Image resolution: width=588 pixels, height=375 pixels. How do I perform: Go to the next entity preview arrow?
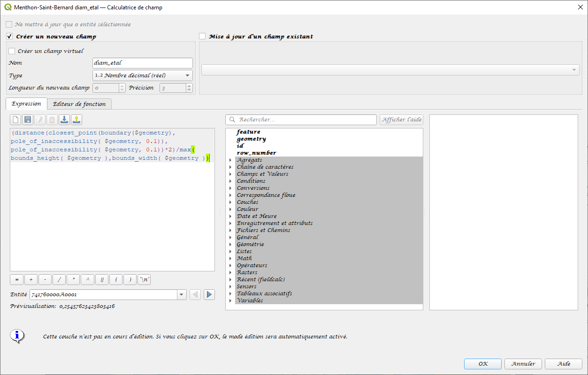click(x=209, y=294)
